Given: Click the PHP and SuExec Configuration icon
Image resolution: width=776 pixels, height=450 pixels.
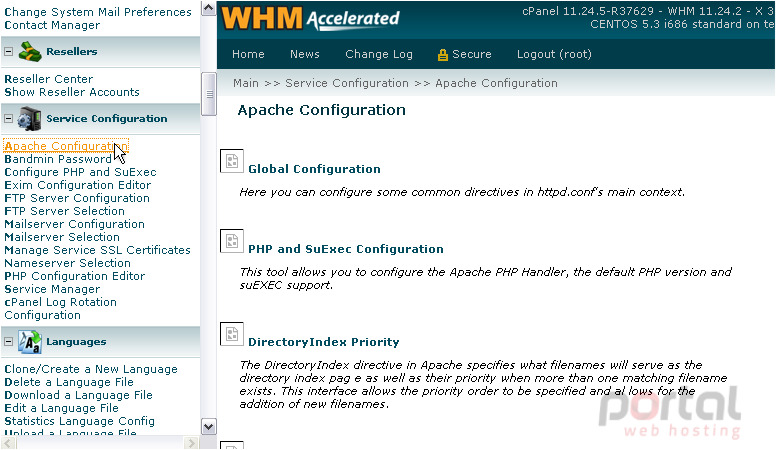Looking at the screenshot, I should [x=232, y=241].
